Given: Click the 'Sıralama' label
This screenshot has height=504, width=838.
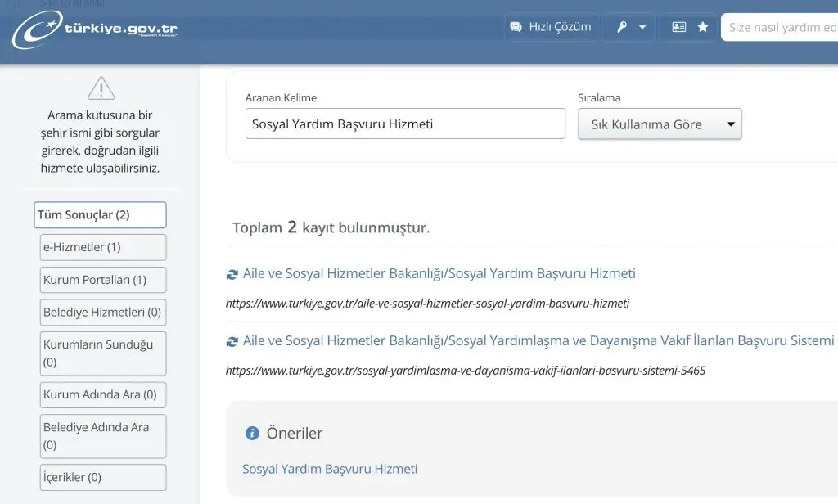Looking at the screenshot, I should [599, 98].
